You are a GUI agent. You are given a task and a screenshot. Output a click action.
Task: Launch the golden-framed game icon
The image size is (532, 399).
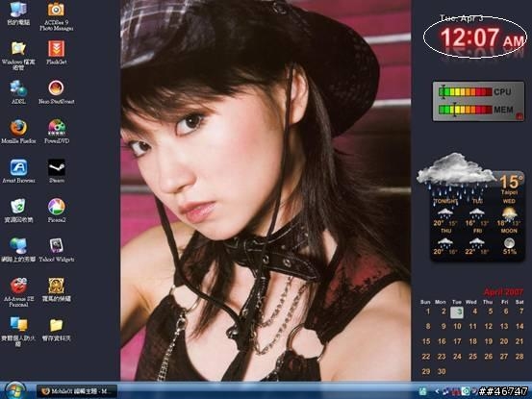57,289
